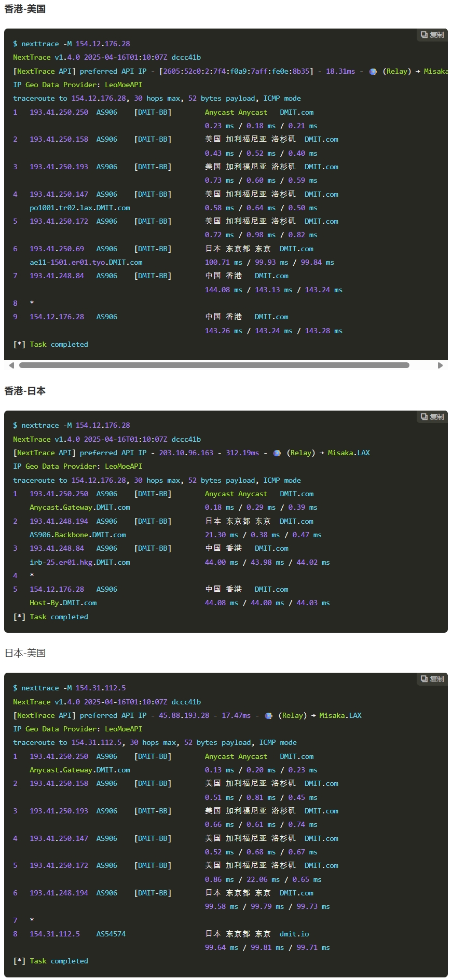
Task: Click latency value 44.08 ms
Action: coord(222,603)
